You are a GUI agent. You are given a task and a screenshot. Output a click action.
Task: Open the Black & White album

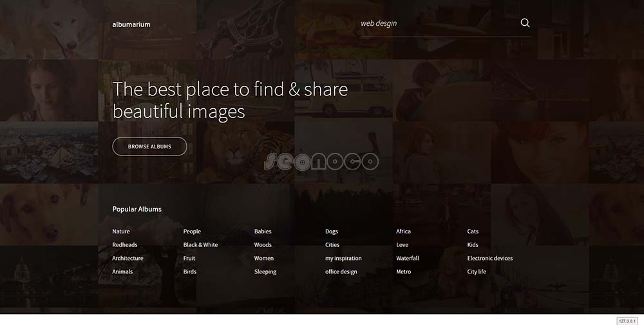click(x=200, y=245)
